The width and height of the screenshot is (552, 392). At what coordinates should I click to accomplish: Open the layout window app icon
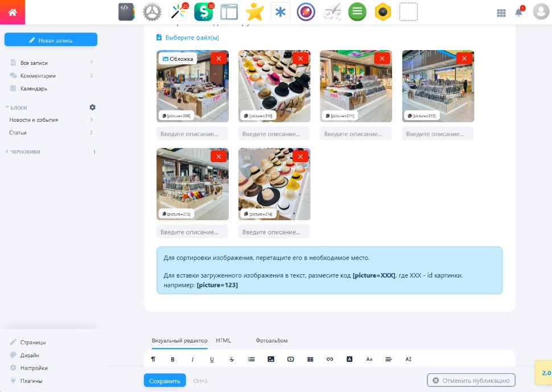tap(229, 12)
